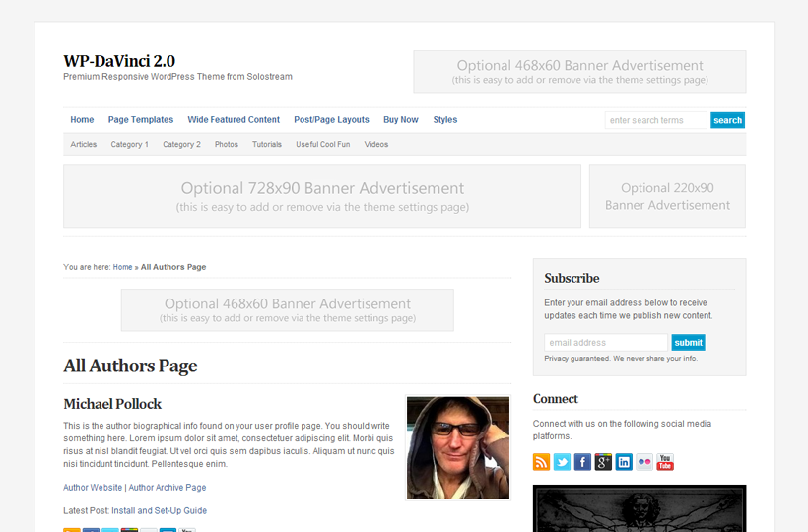Select the Category 1 link
The image size is (808, 532).
tap(129, 144)
